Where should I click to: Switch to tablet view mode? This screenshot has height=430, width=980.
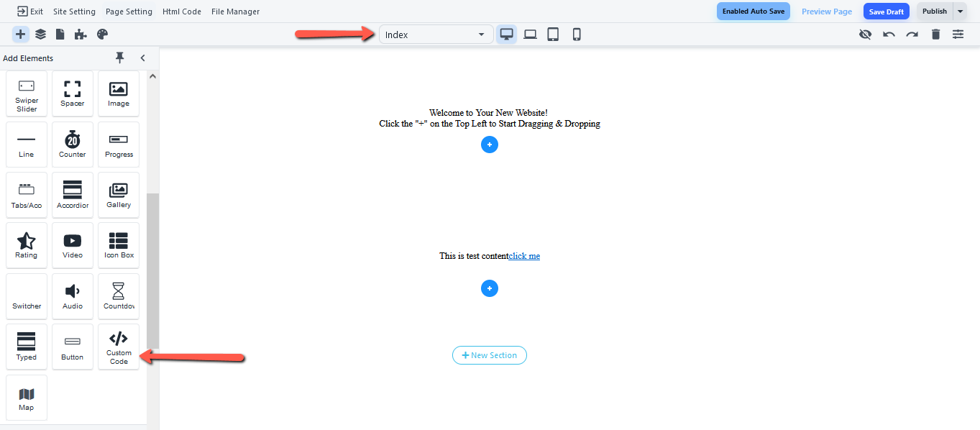(553, 35)
